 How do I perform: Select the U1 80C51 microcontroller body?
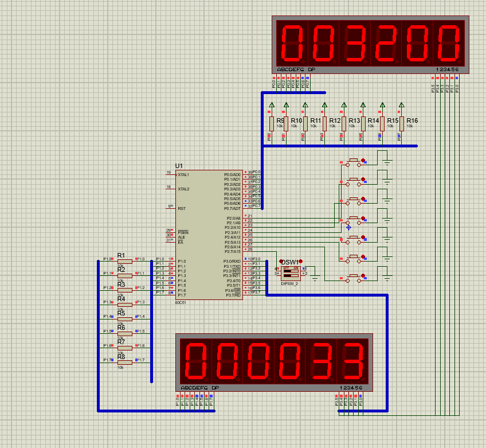(x=209, y=235)
